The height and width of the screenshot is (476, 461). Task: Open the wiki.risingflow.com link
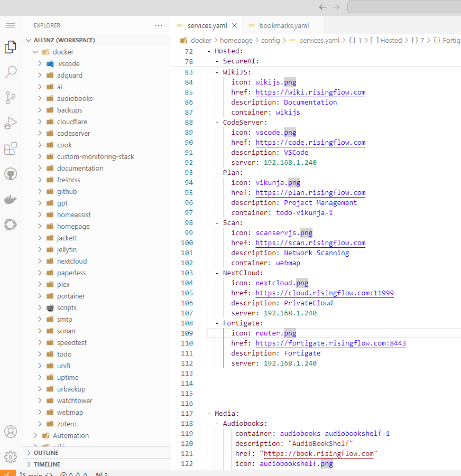[310, 92]
